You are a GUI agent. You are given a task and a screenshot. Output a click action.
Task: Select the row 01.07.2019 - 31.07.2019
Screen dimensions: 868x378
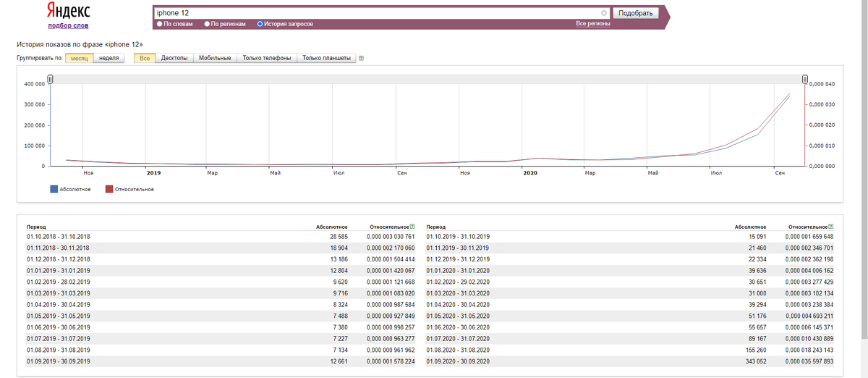[221, 338]
